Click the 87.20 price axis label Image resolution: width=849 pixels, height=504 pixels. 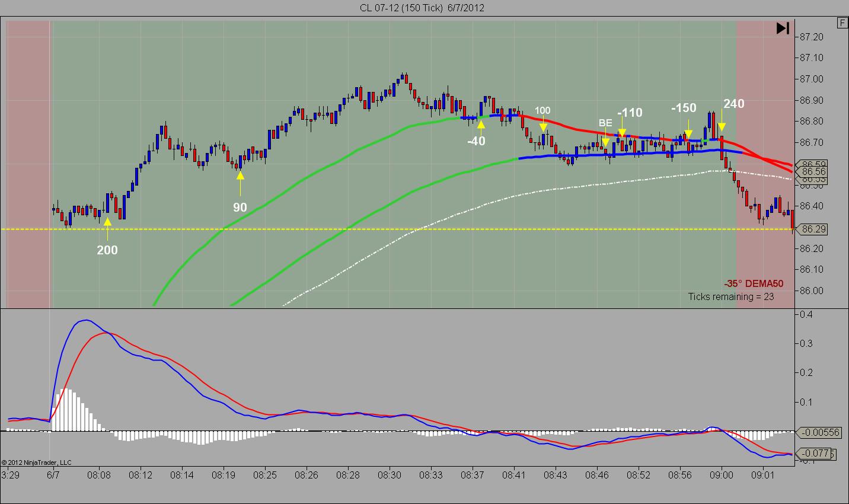click(811, 37)
